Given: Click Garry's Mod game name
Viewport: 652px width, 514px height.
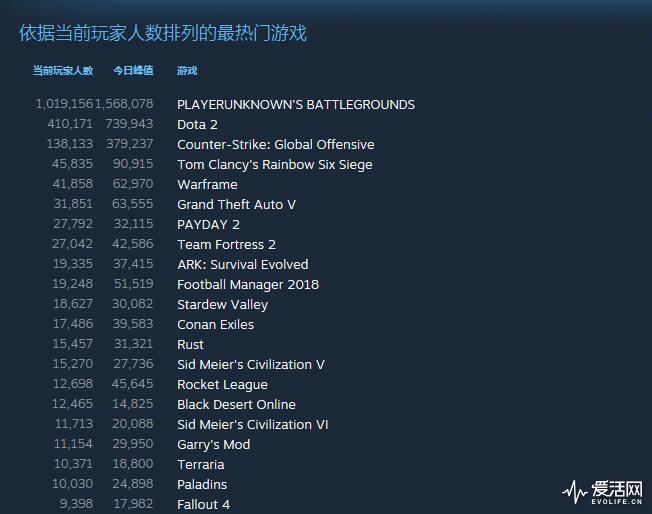Looking at the screenshot, I should [213, 445].
